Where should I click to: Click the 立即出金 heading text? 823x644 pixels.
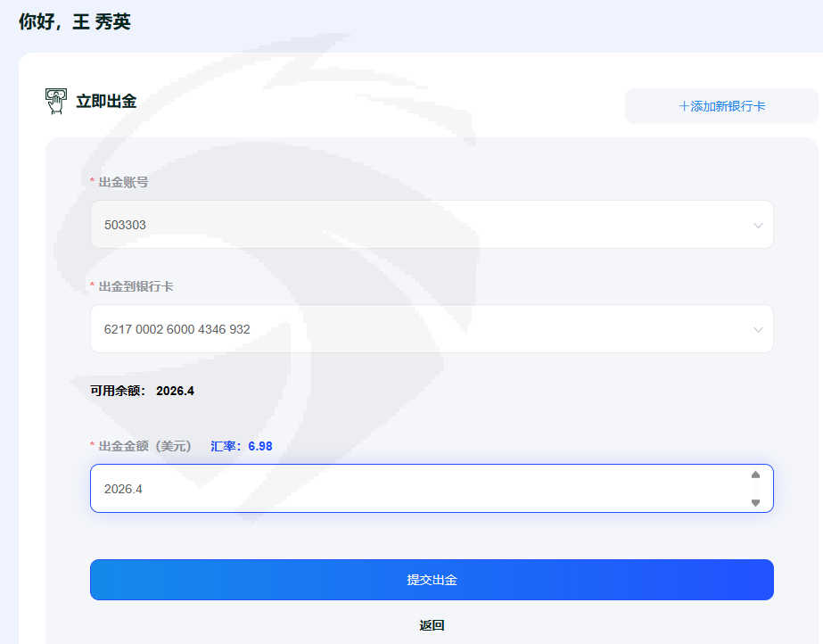point(106,102)
